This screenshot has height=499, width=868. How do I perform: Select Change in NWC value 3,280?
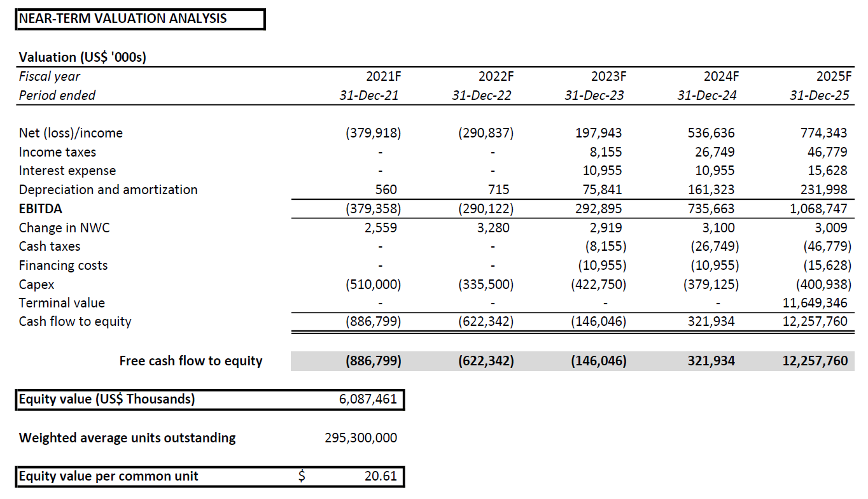pos(494,228)
